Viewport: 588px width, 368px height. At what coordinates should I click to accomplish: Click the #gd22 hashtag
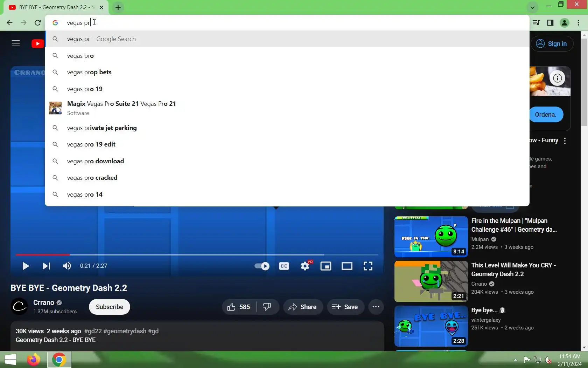93,331
